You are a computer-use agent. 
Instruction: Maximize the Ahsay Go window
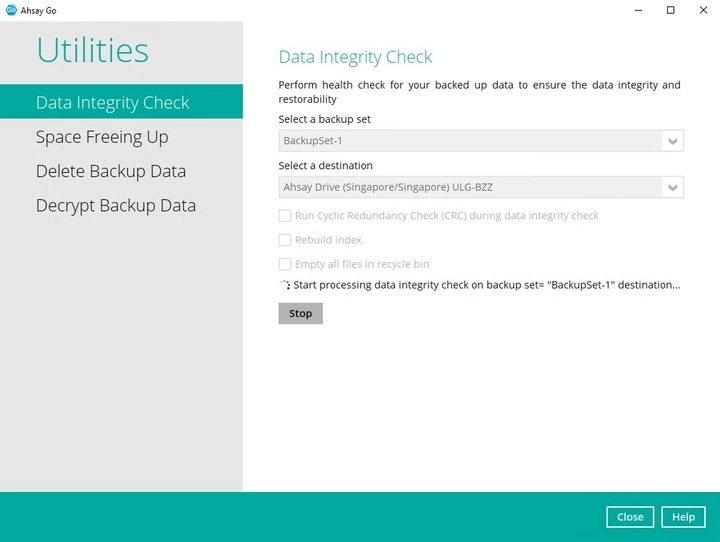pos(671,10)
